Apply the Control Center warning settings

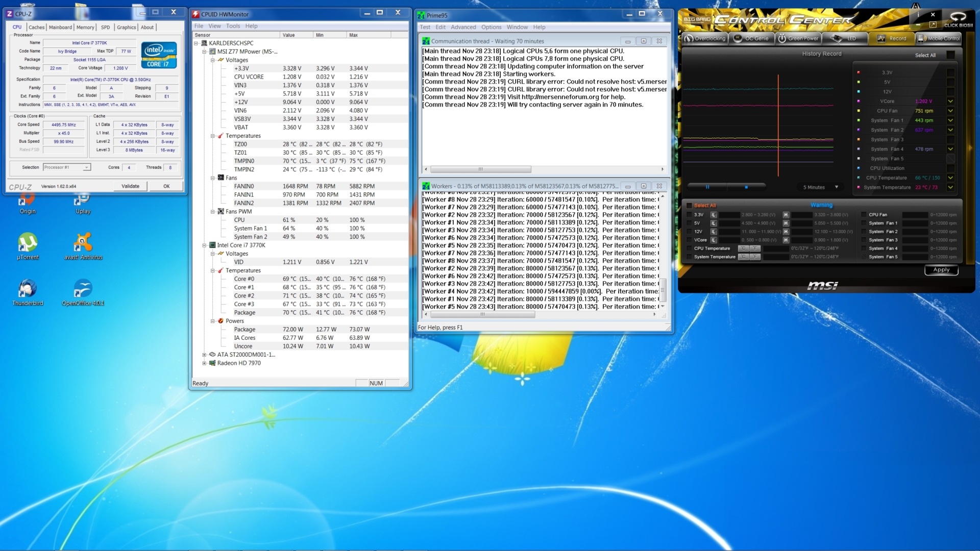coord(941,270)
